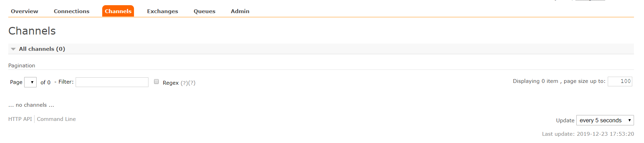
Task: Click the All channels (0) header label
Action: (42, 49)
